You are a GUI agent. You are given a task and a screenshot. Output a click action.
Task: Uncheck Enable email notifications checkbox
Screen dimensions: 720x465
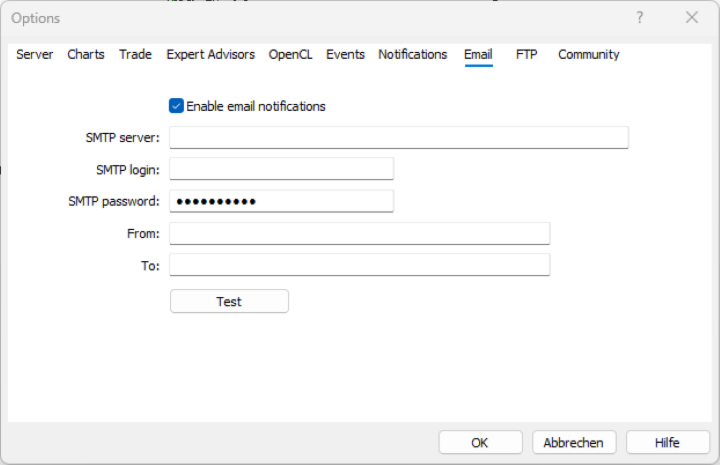pyautogui.click(x=177, y=106)
